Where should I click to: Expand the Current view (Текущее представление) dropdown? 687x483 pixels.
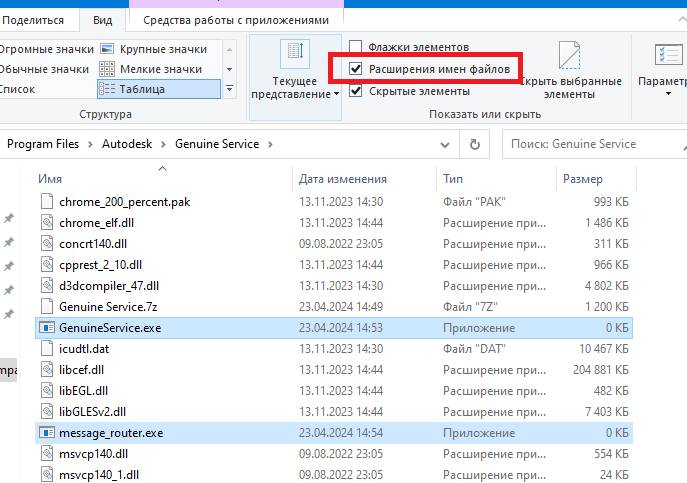point(294,70)
